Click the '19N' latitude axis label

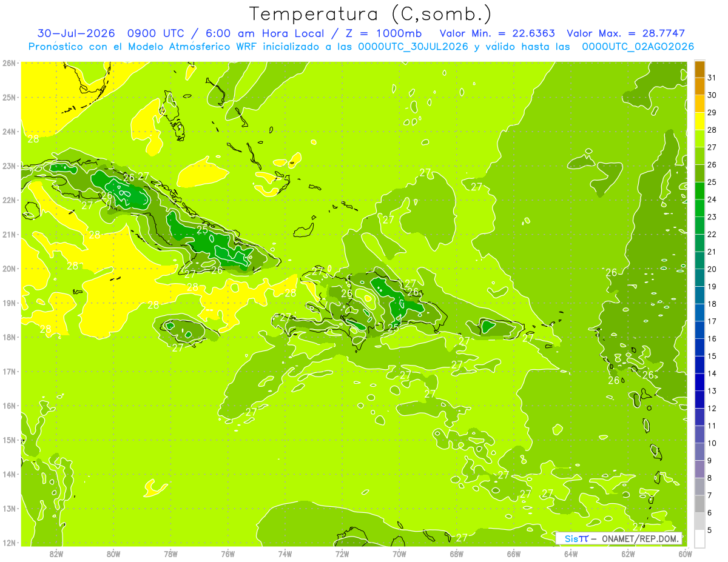click(9, 303)
